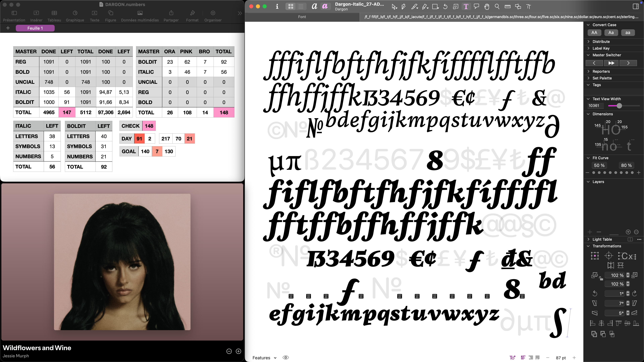Click the aa lowercase convert button

pyautogui.click(x=628, y=33)
